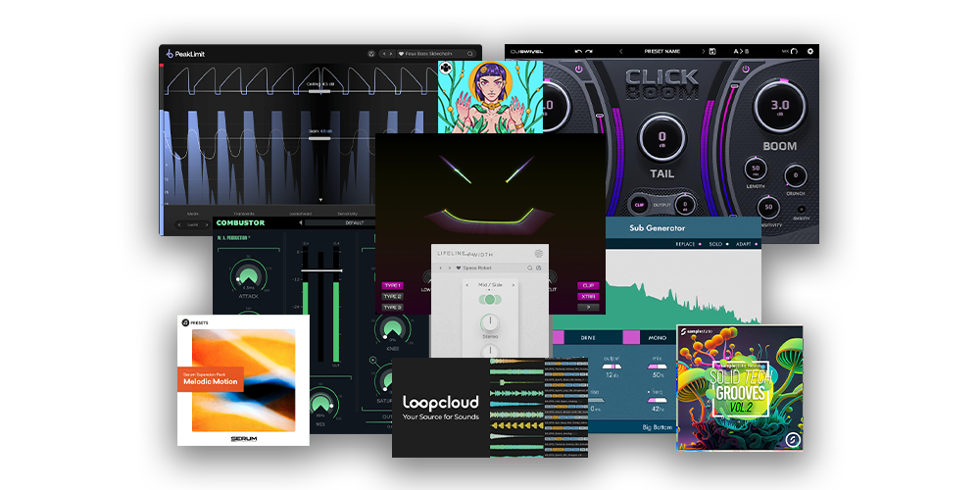980x490 pixels.
Task: Toggle the Boom Smooth button
Action: click(x=802, y=210)
